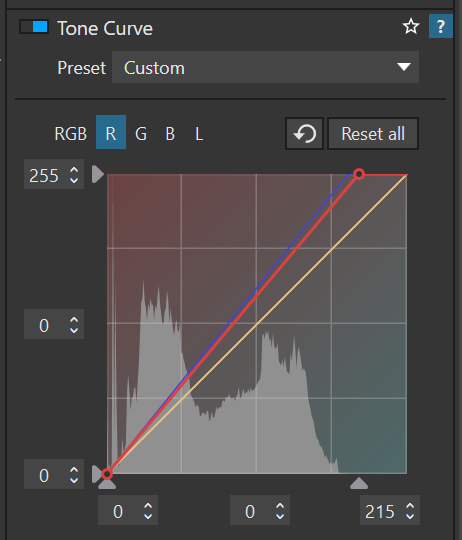Click the reset current channel arrow icon
This screenshot has height=540, width=462.
click(304, 134)
